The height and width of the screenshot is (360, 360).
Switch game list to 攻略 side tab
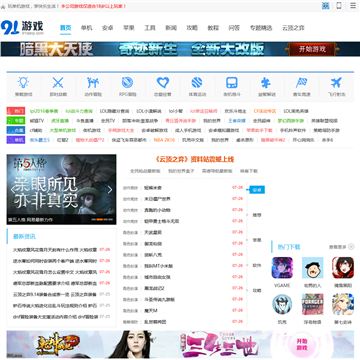(x=257, y=290)
